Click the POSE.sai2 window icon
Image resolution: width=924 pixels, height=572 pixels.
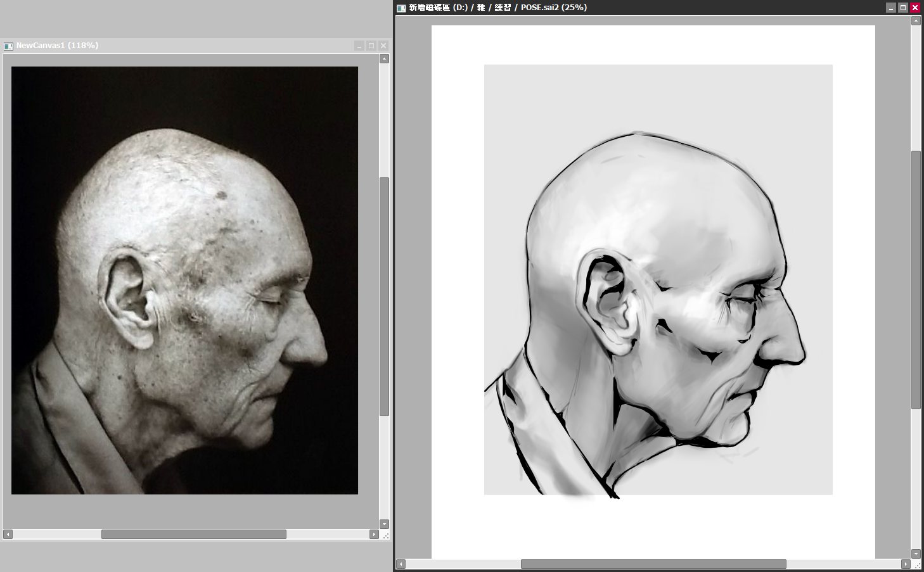point(401,8)
